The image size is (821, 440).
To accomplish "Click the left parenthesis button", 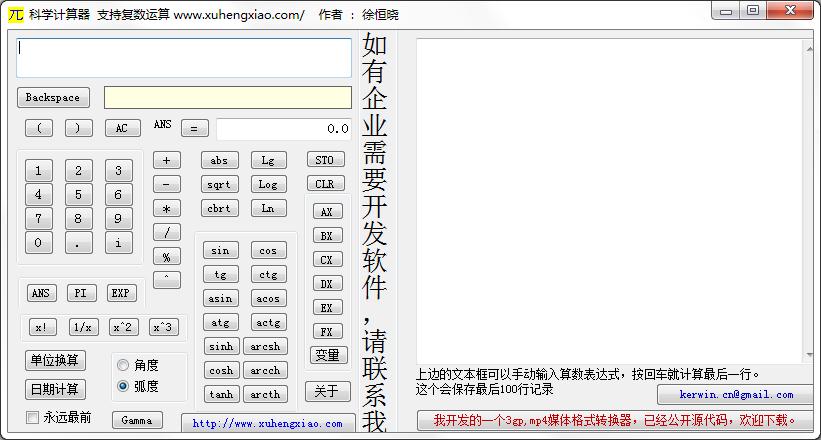I will click(39, 128).
